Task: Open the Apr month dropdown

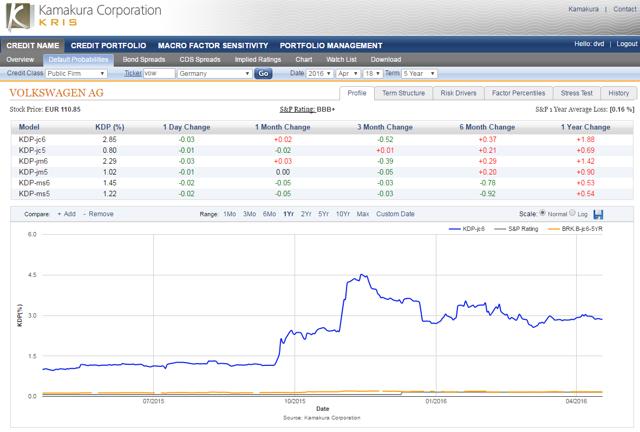Action: click(348, 73)
